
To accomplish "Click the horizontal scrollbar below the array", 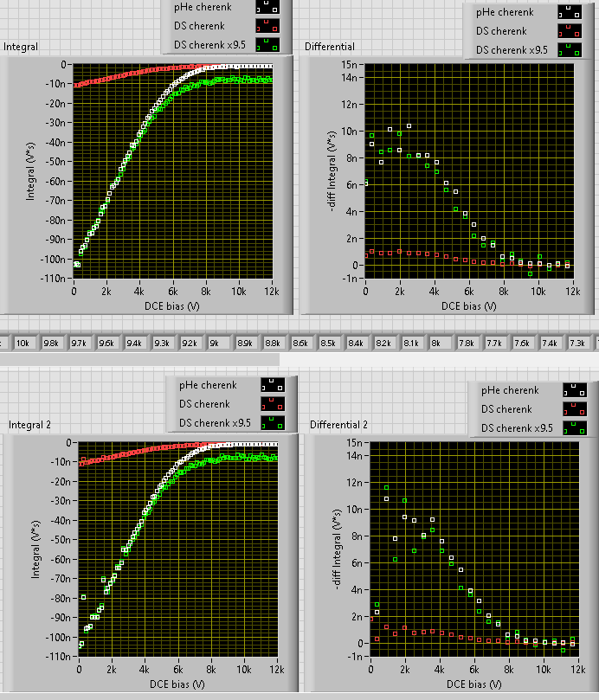I will tap(299, 359).
